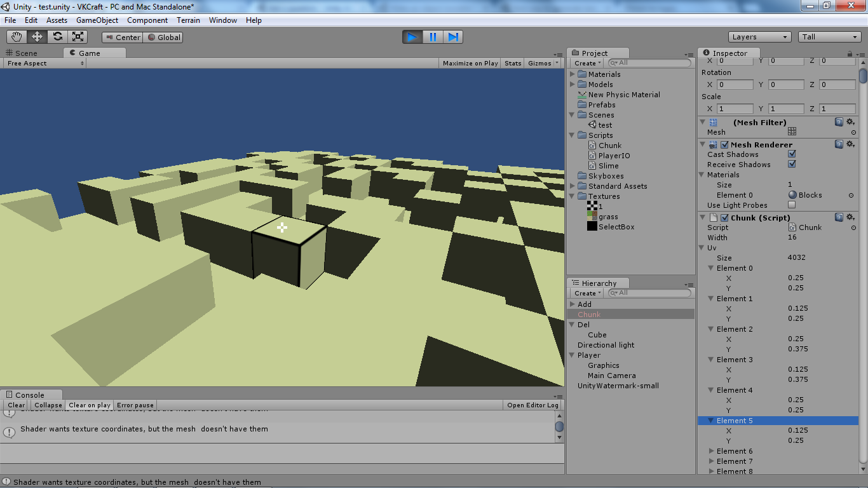Toggle the Stats overlay
The image size is (868, 488).
click(x=513, y=63)
